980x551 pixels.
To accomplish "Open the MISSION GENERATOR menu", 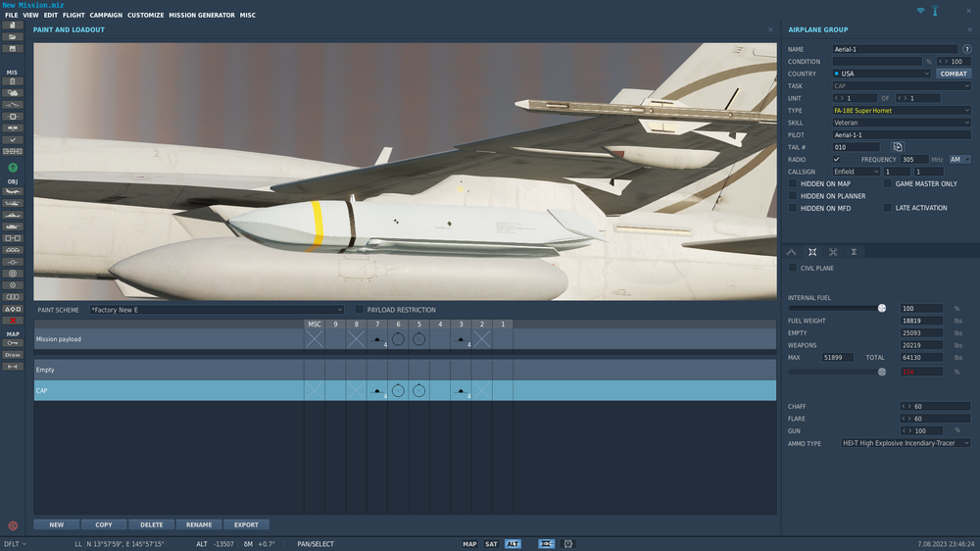I will [x=202, y=15].
